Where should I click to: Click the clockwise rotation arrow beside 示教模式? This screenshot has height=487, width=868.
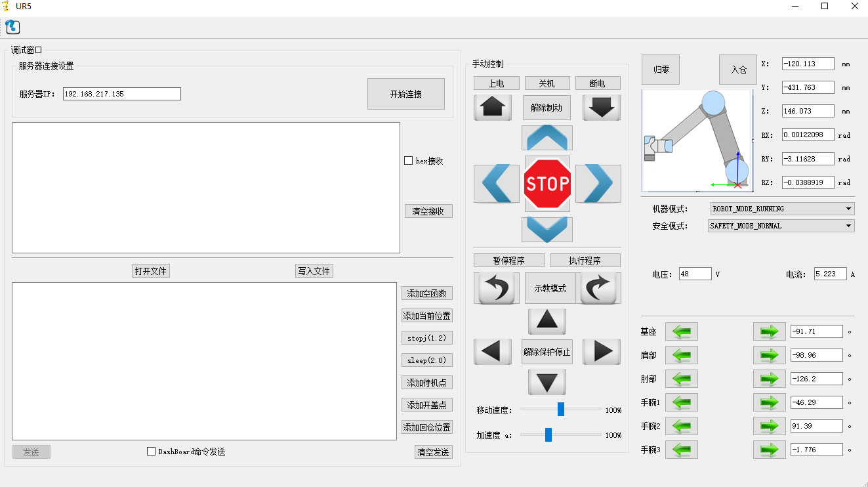click(599, 287)
